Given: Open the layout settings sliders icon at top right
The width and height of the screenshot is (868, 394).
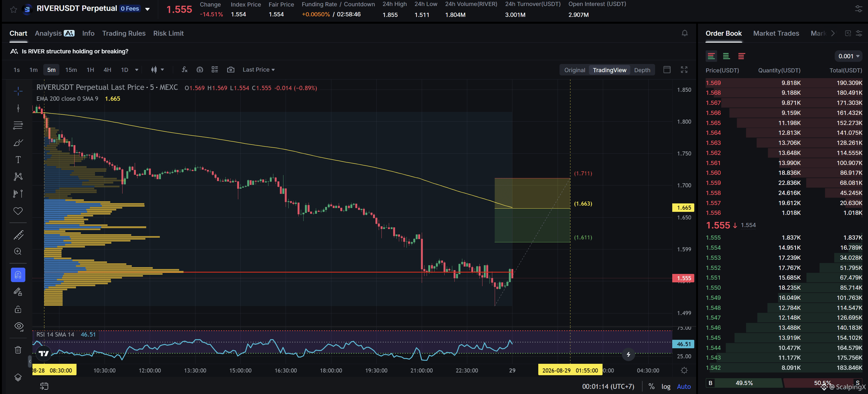Looking at the screenshot, I should (858, 9).
